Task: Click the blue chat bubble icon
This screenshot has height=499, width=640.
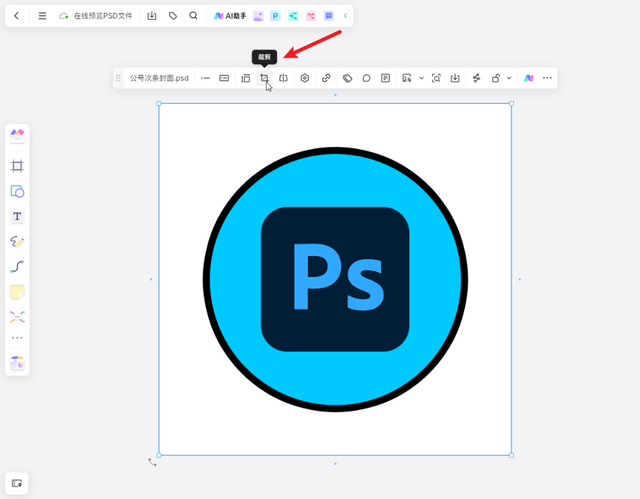Action: pyautogui.click(x=329, y=16)
